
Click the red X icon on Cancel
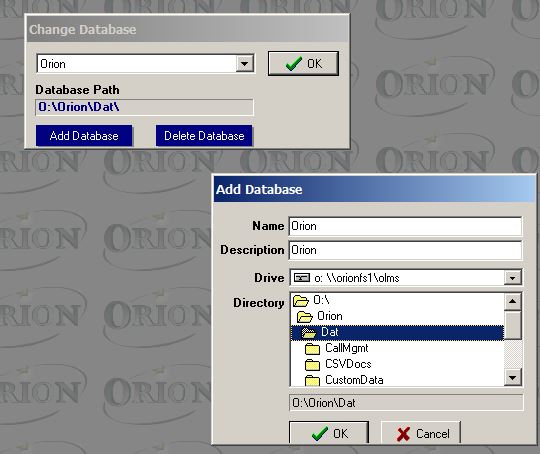coord(403,434)
